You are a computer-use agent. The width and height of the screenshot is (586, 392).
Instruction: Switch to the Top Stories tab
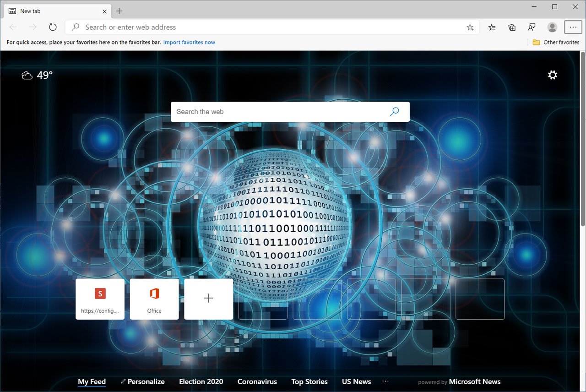click(x=309, y=381)
